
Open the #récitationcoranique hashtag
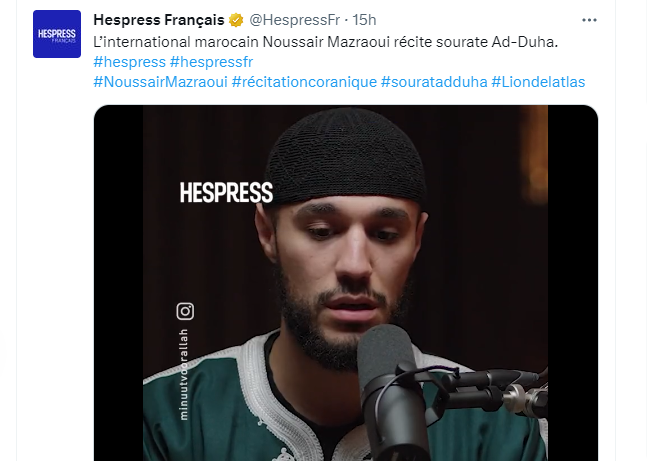(x=304, y=82)
